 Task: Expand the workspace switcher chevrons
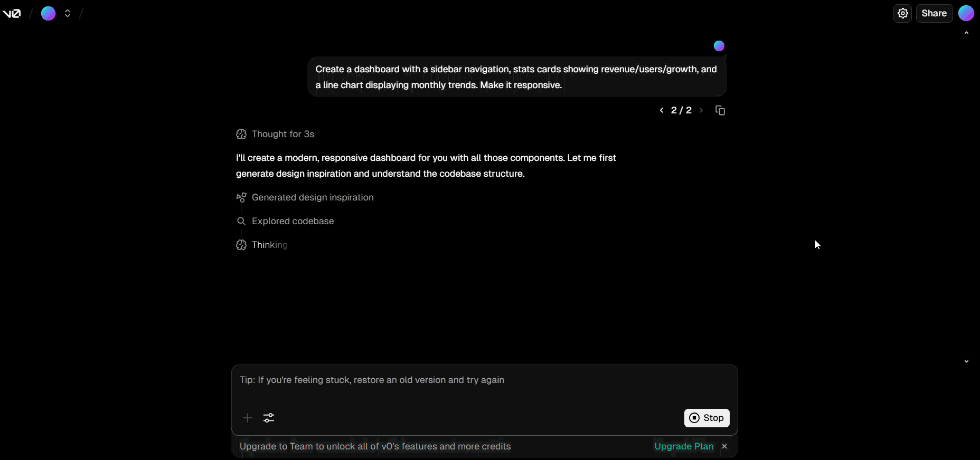(68, 14)
